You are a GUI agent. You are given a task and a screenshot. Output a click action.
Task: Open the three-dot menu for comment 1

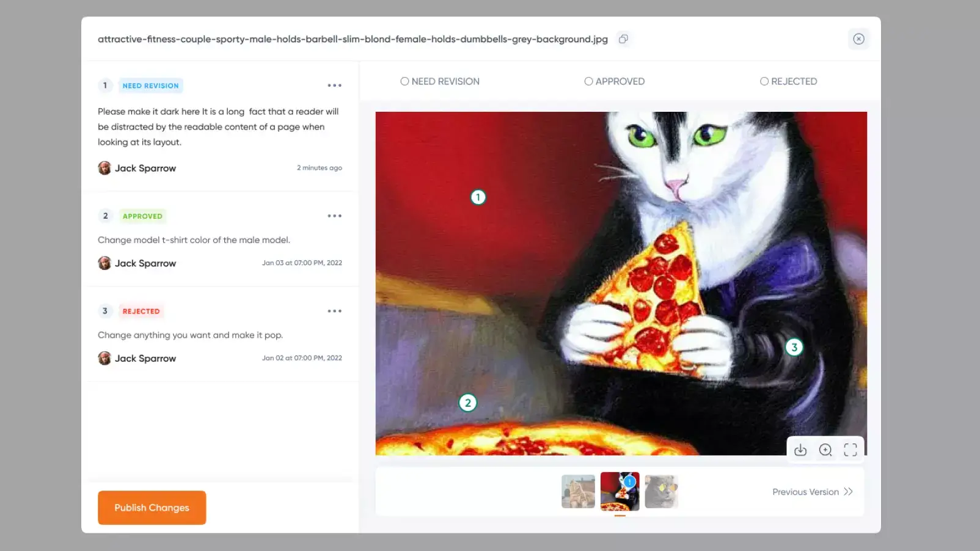(x=334, y=86)
